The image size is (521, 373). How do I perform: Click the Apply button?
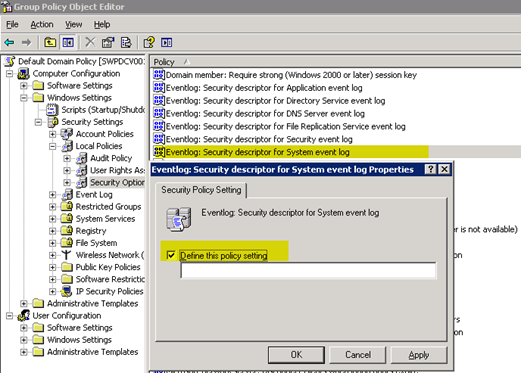(419, 355)
